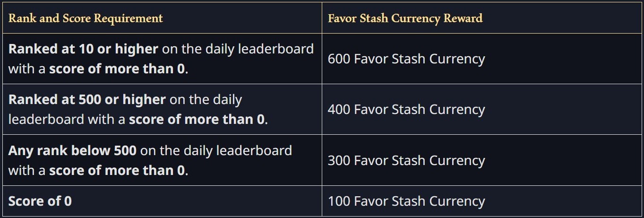Viewport: 644px width, 218px height.
Task: Click the "Favor Stash Currency Reward" column header
Action: click(x=405, y=18)
